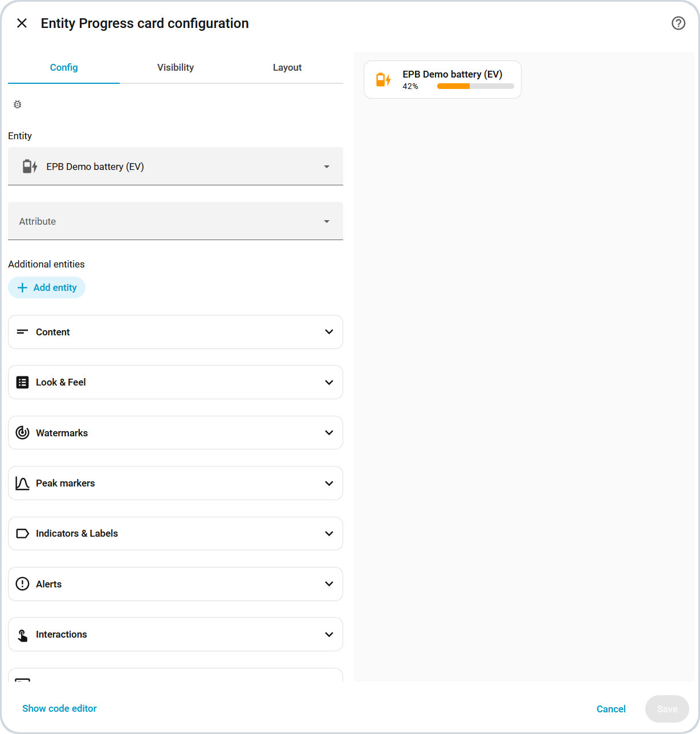
Task: Switch to the Config tab
Action: (x=64, y=67)
